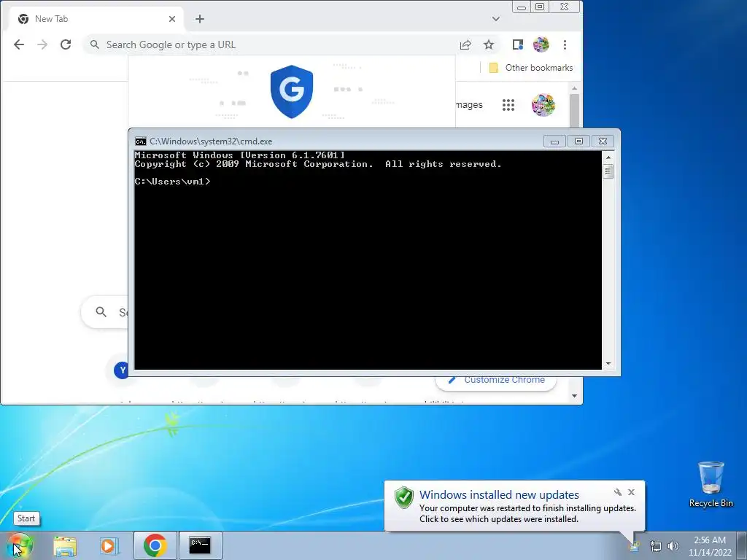The width and height of the screenshot is (747, 560).
Task: Click Chrome page scrollbar up arrow
Action: pos(575,88)
